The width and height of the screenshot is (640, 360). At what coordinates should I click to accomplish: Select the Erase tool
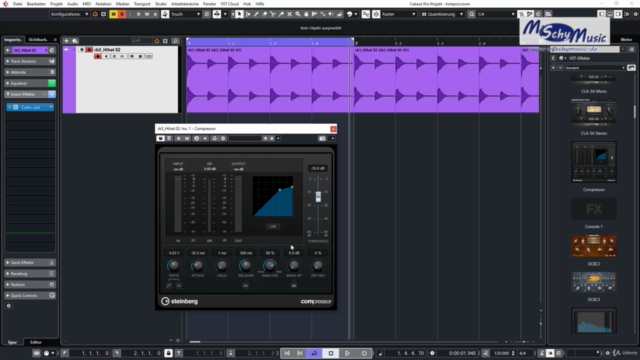pyautogui.click(x=264, y=14)
